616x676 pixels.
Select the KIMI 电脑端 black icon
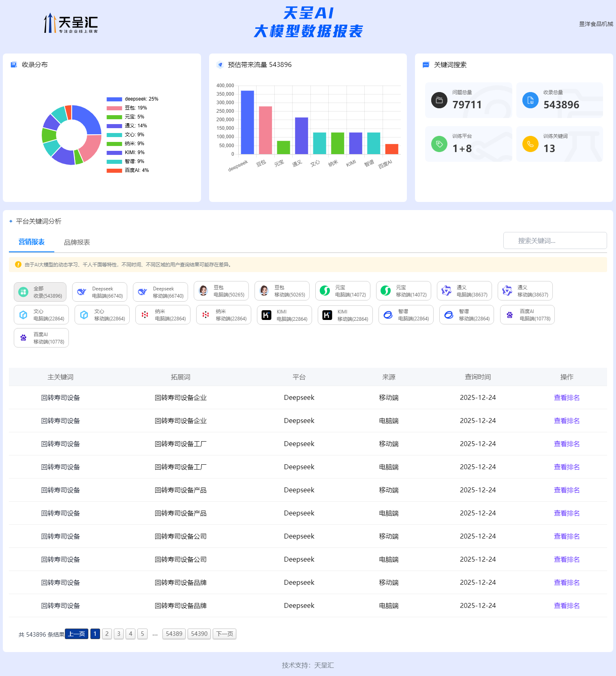266,315
